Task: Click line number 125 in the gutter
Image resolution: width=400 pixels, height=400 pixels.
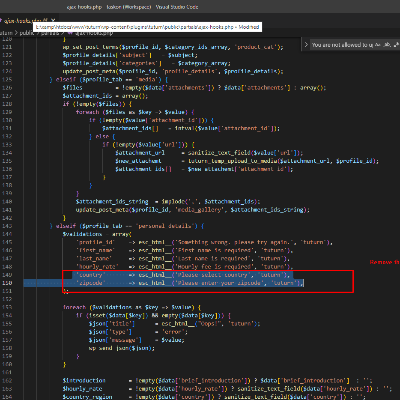Action: [7, 79]
